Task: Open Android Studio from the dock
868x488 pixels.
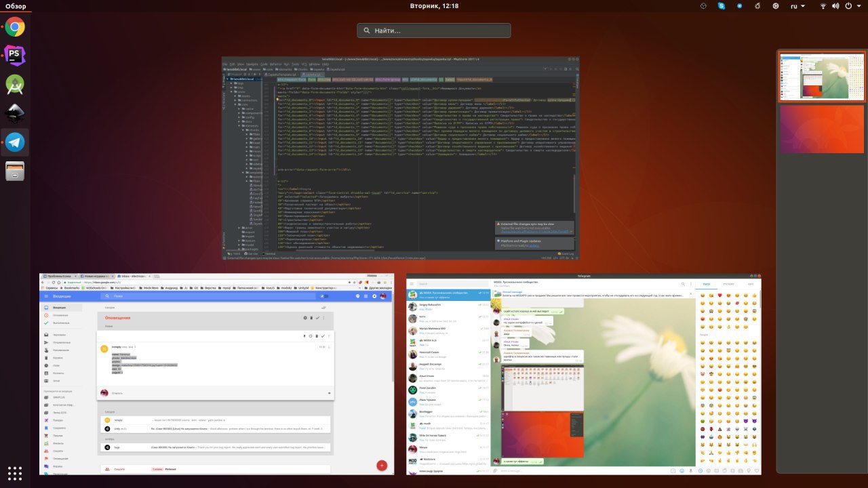Action: pyautogui.click(x=15, y=85)
